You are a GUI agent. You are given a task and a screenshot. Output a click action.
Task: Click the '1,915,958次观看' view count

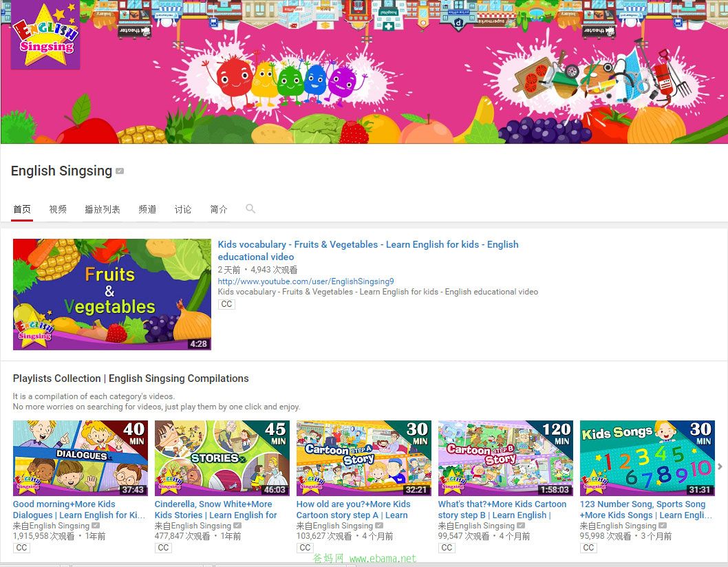[43, 536]
